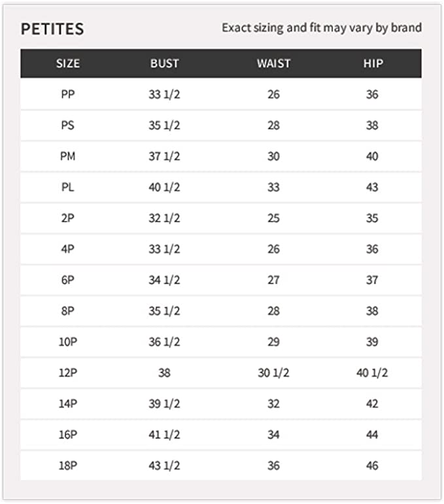Click hip value 46 in 18P row
Image resolution: width=444 pixels, height=504 pixels.
[x=372, y=465]
